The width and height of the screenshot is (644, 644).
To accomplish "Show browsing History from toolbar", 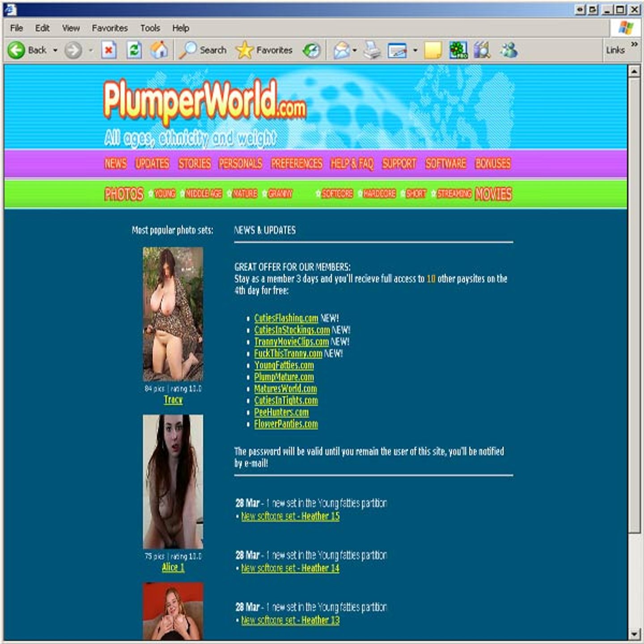I will (x=312, y=50).
